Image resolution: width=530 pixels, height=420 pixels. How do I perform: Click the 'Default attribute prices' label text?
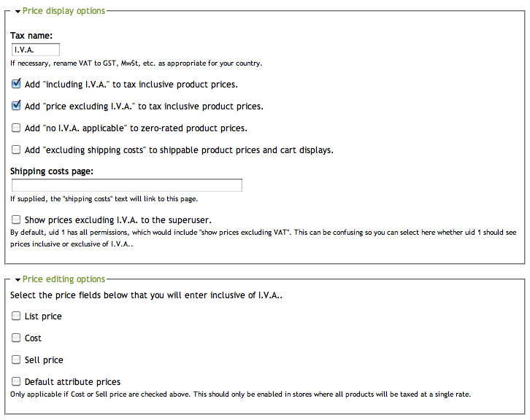72,381
